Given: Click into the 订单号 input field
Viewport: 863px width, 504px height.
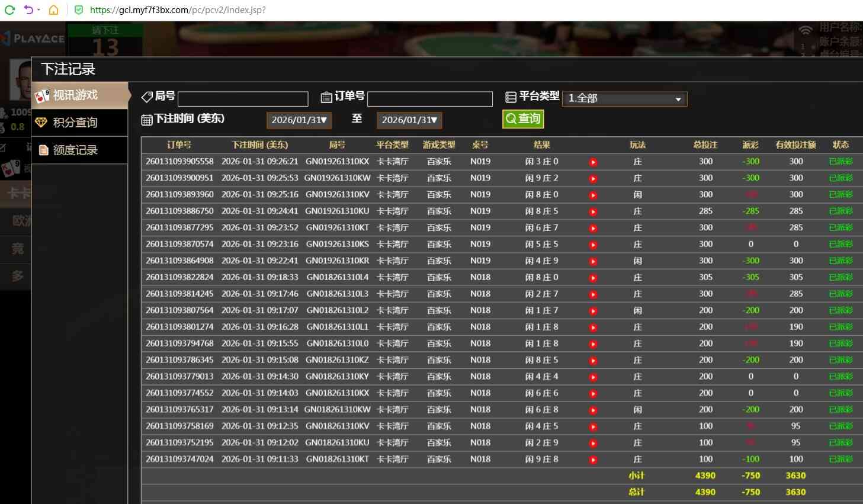Looking at the screenshot, I should click(429, 99).
